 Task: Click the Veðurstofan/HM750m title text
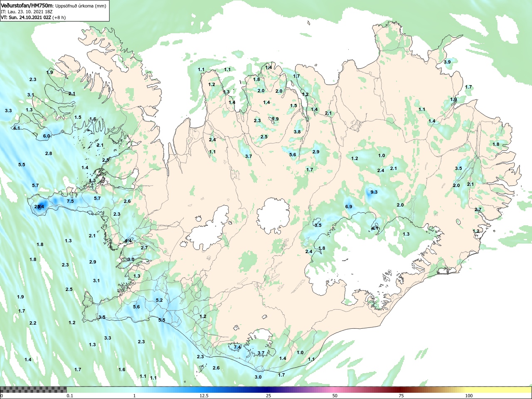(x=27, y=6)
